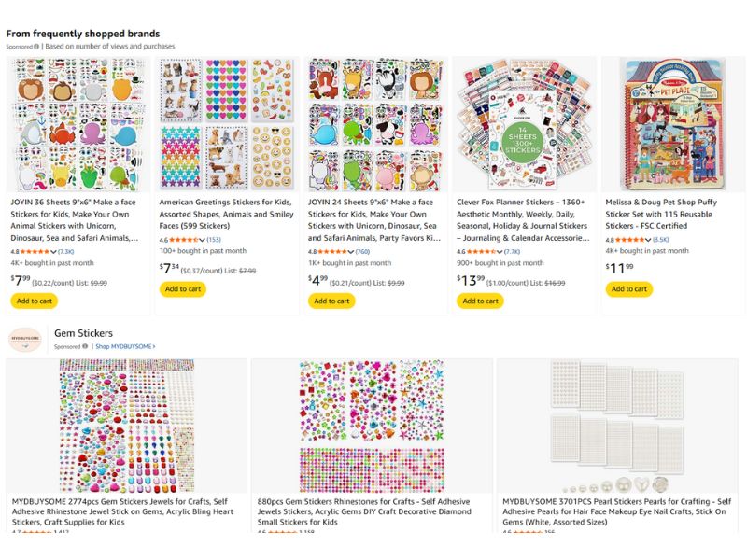Click the Clever Fox planner stickers product image

click(524, 124)
